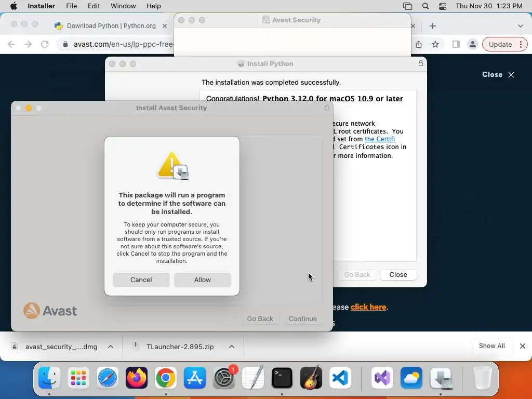This screenshot has width=532, height=399.
Task: Click Go Back in Install Avast window
Action: [260, 319]
